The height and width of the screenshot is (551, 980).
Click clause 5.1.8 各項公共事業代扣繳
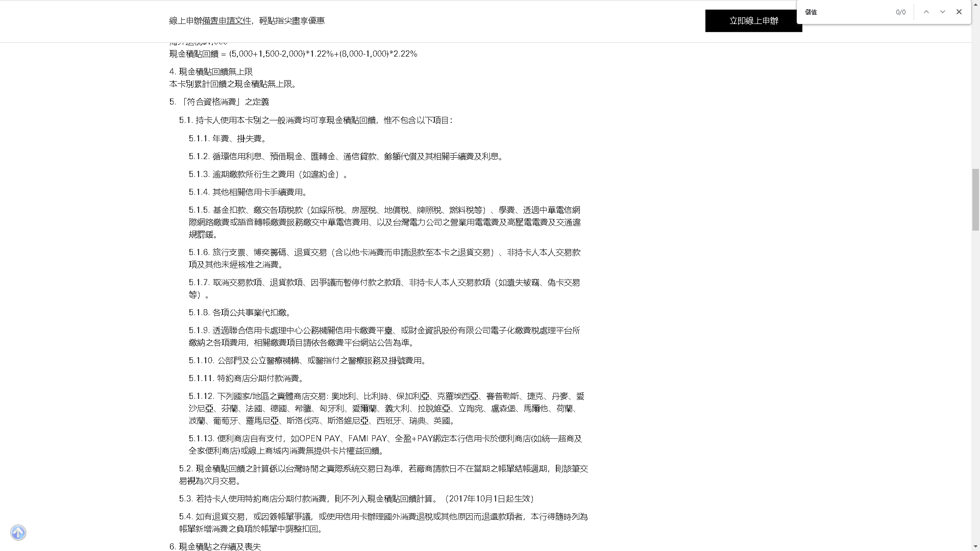click(x=240, y=313)
